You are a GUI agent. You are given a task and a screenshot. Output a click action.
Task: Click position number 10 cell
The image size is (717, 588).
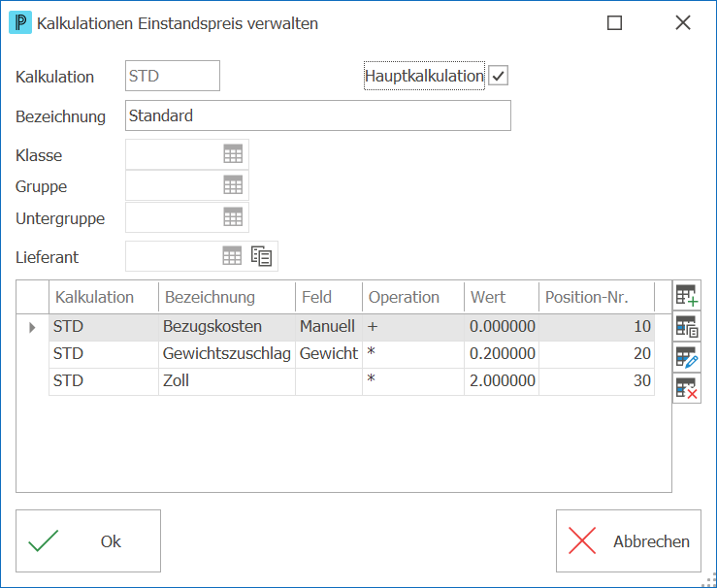597,327
